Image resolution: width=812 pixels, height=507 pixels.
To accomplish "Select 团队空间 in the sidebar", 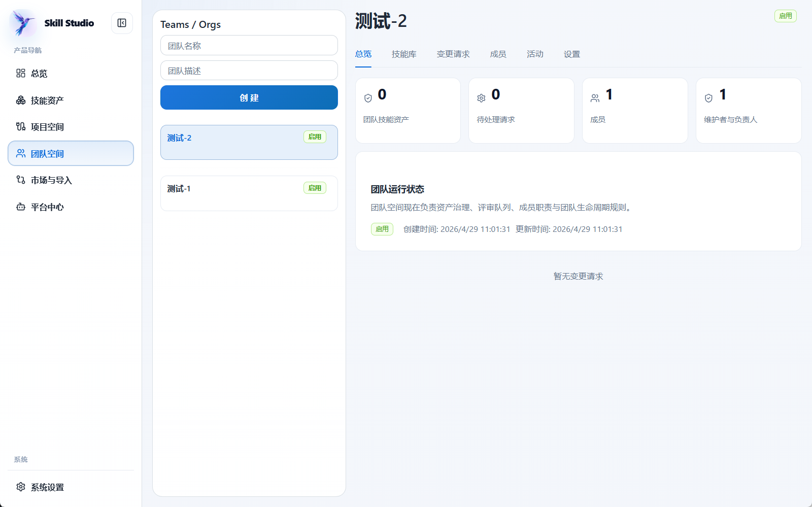I will click(x=71, y=153).
